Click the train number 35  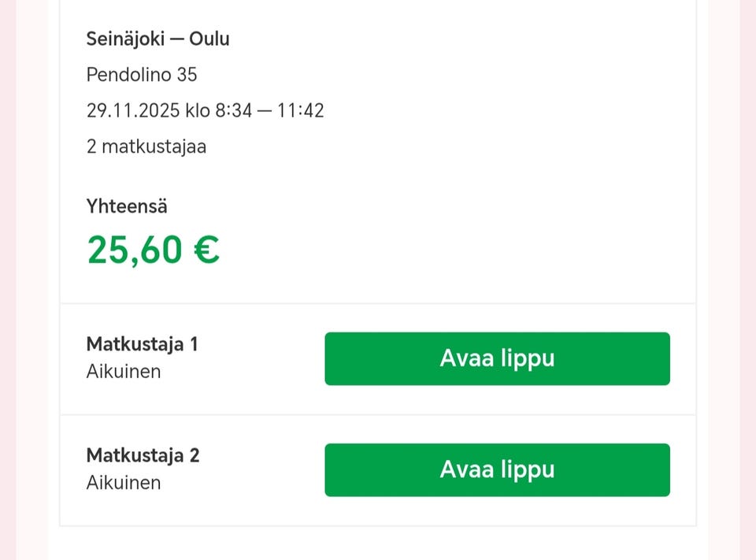click(187, 75)
